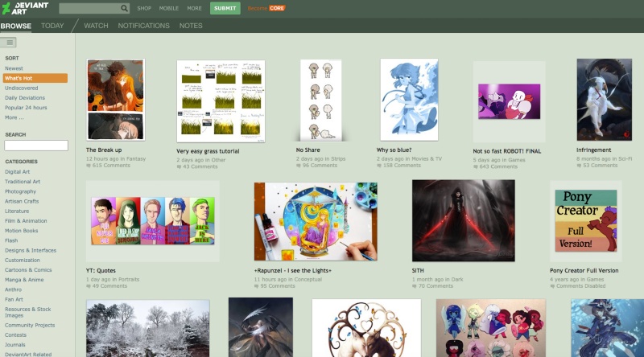Open the YT: Quotes thumbnail

[153, 221]
